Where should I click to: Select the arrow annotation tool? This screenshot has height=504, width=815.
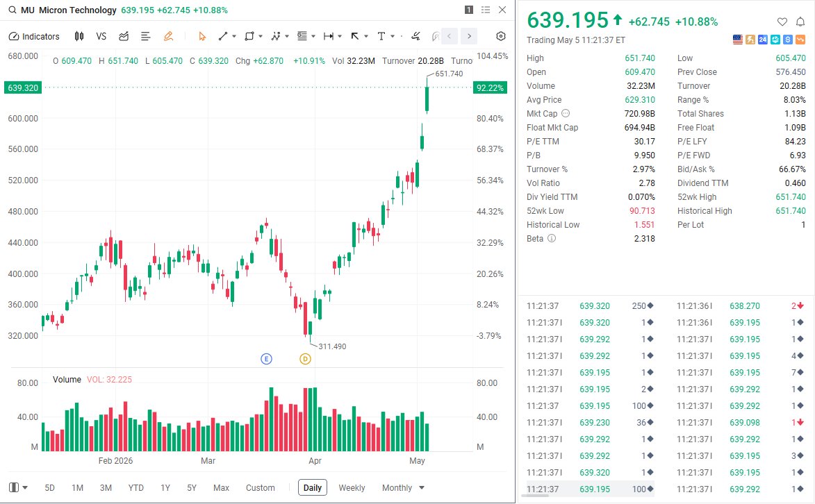click(x=355, y=36)
